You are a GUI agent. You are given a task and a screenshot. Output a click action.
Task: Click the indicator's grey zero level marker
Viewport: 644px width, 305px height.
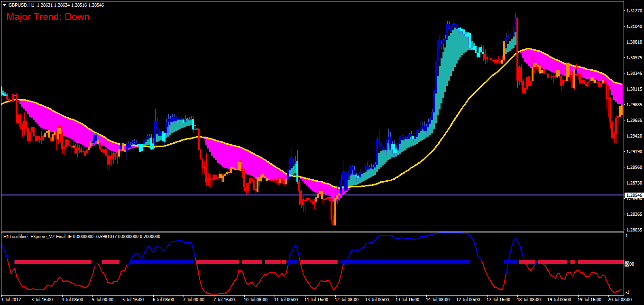[x=626, y=264]
